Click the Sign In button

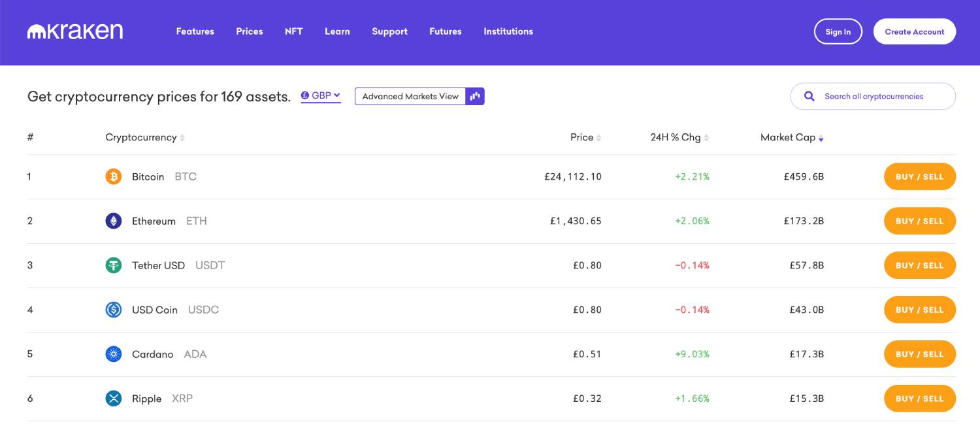click(x=838, y=31)
